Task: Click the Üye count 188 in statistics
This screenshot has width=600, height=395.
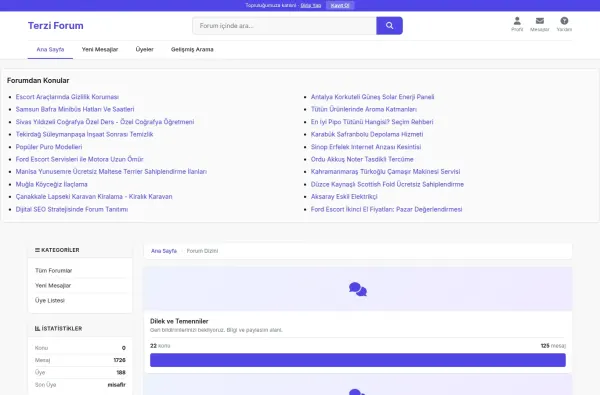Action: tap(121, 372)
